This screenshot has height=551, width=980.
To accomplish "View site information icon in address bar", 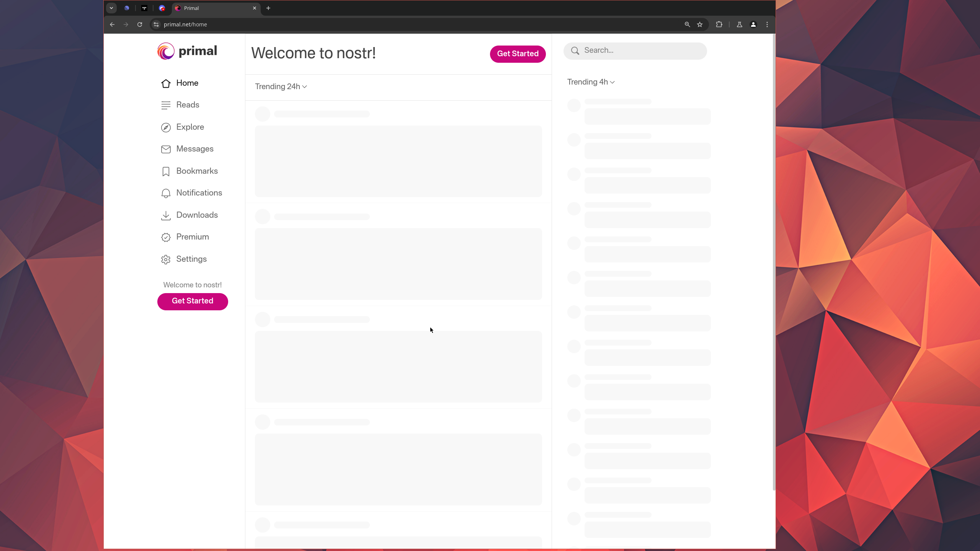I will coord(156,24).
